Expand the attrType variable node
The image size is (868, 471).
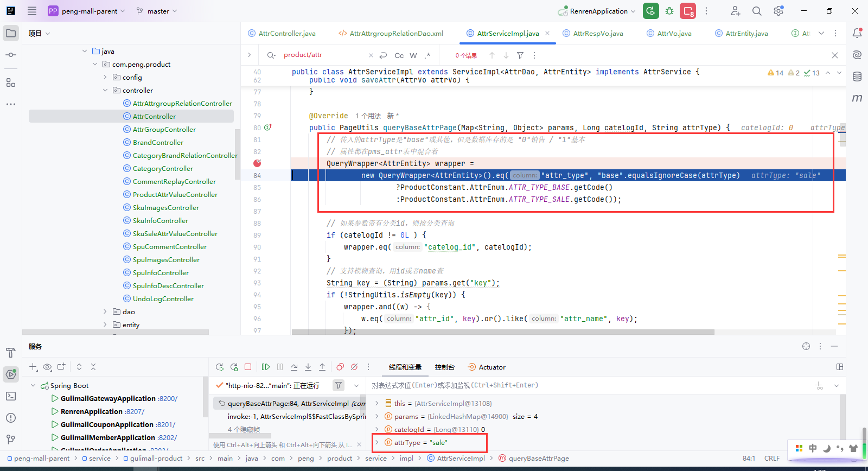coord(377,442)
